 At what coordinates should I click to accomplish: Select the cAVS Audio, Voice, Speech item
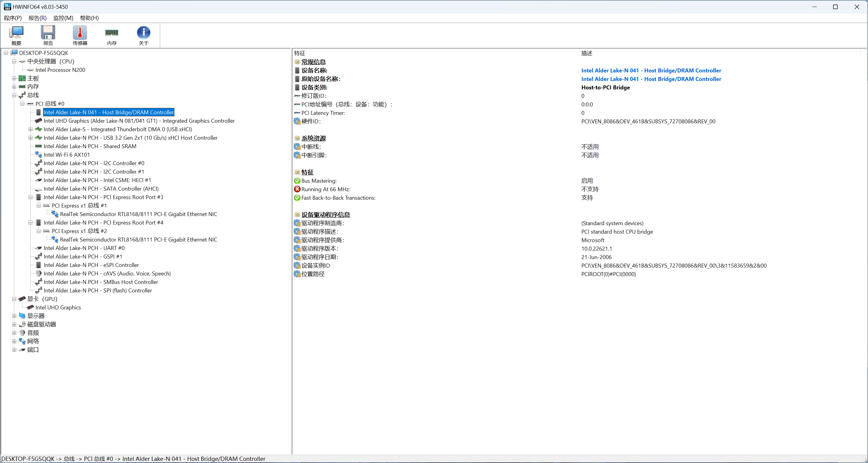point(107,273)
